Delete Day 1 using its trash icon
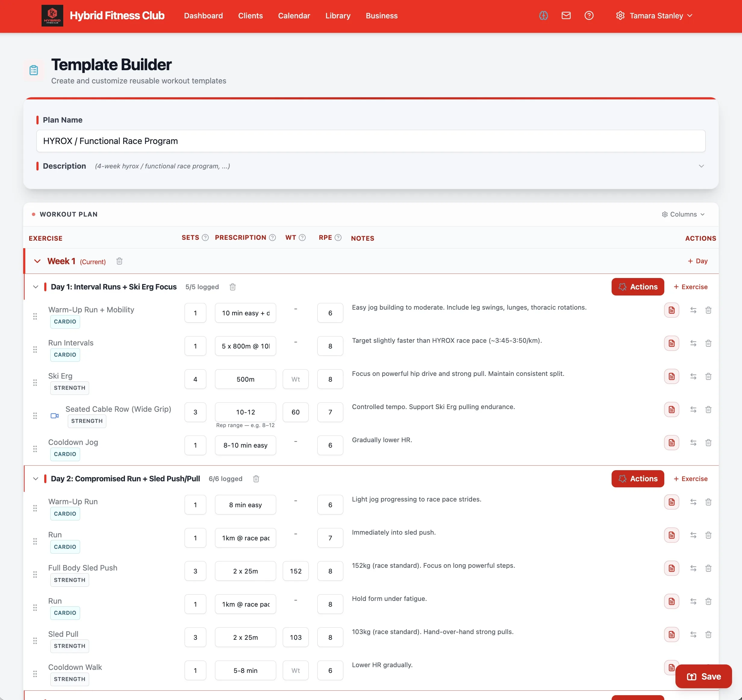Screen dimensions: 742x700 [x=232, y=287]
